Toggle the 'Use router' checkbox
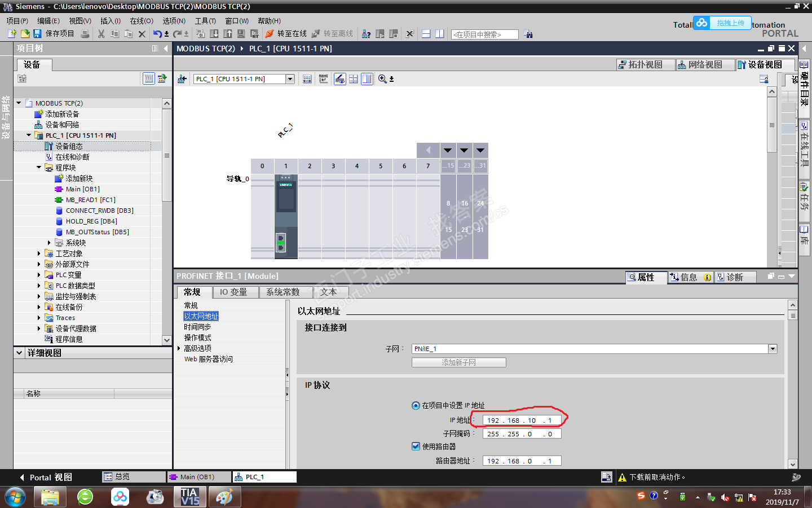812x508 pixels. click(x=416, y=446)
